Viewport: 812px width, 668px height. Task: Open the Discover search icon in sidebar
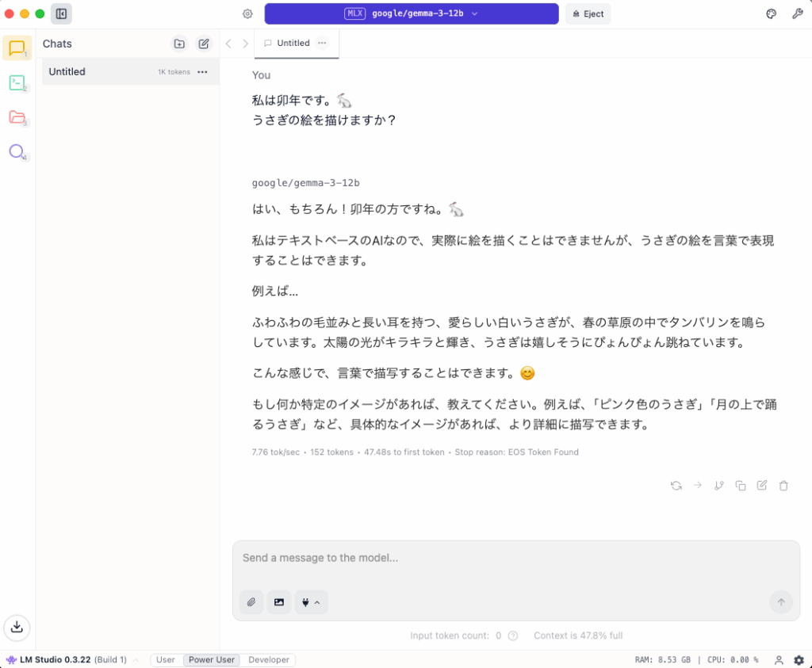pyautogui.click(x=17, y=152)
